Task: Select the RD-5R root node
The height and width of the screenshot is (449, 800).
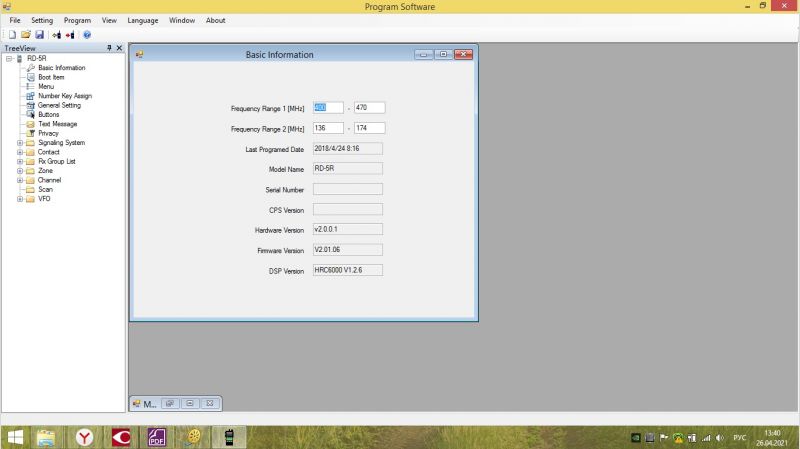Action: click(x=37, y=58)
